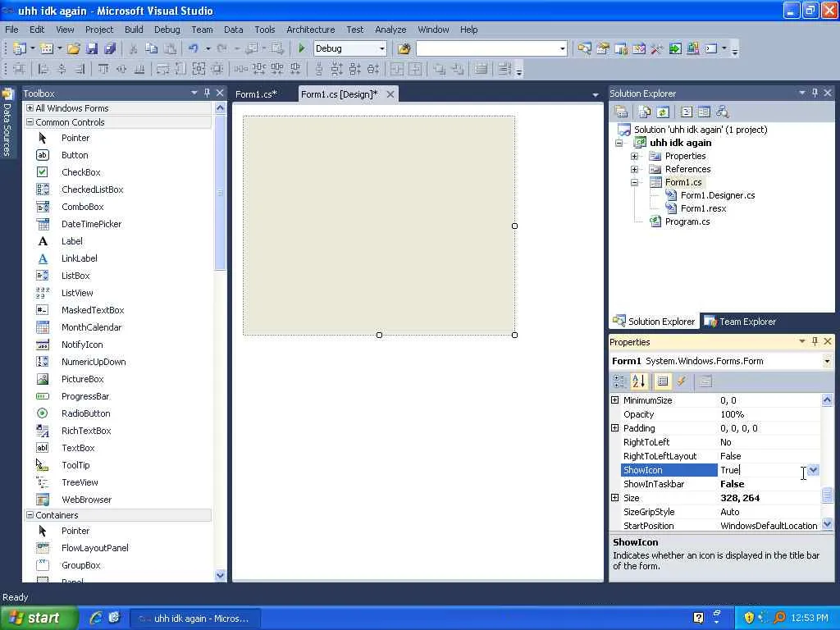Screen dimensions: 840x630
Task: Select the PictureBox control
Action: tap(83, 379)
